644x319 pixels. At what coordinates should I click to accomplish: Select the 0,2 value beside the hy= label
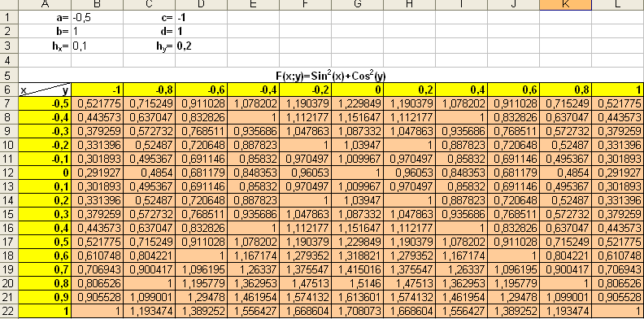[202, 46]
